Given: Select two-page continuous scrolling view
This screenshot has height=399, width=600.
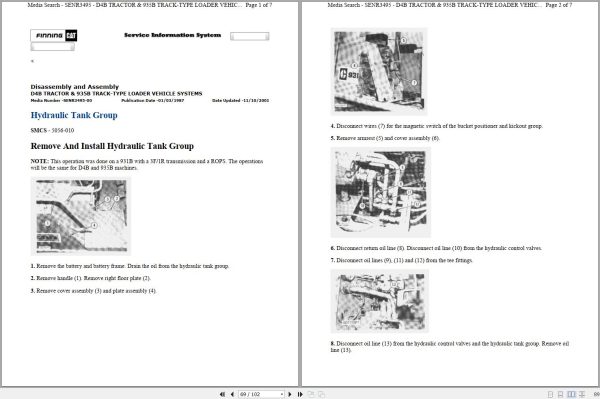Looking at the screenshot, I should 582,394.
